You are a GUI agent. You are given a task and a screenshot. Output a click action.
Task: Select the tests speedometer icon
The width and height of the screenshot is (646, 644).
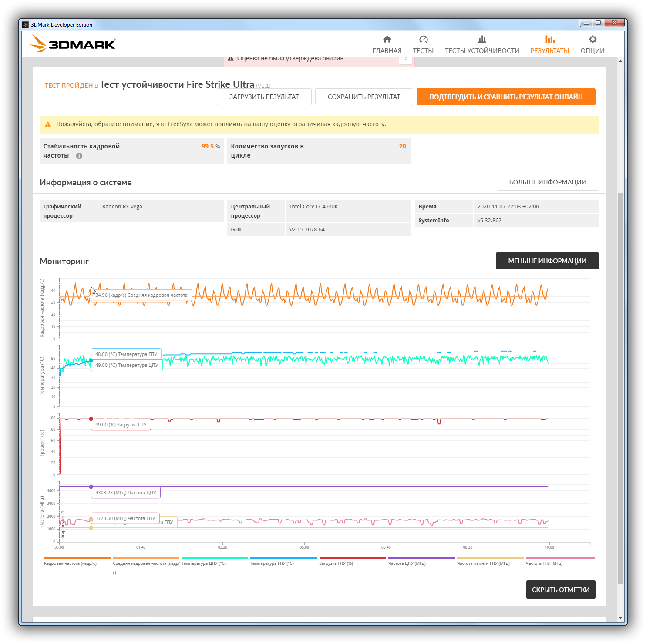(x=423, y=40)
